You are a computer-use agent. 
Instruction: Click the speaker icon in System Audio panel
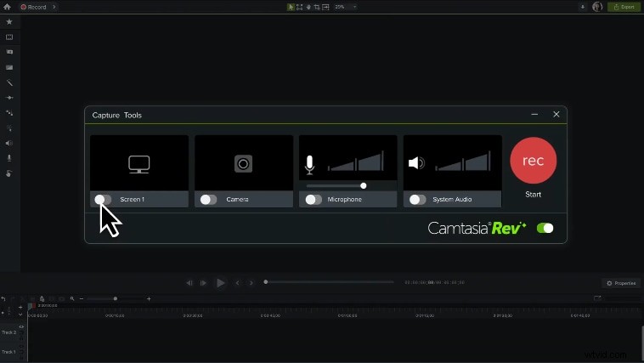pyautogui.click(x=415, y=162)
